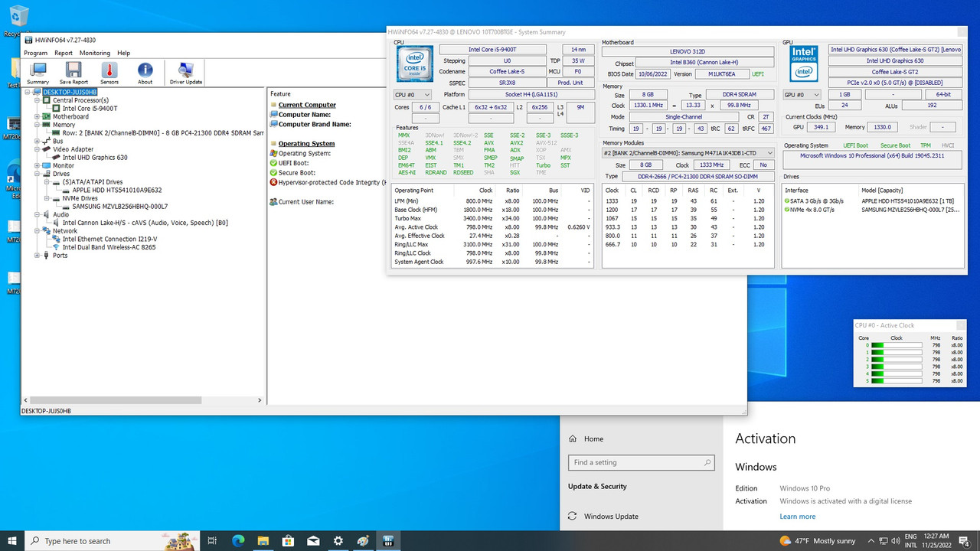Click the taskbar search box
980x551 pixels.
pyautogui.click(x=113, y=541)
